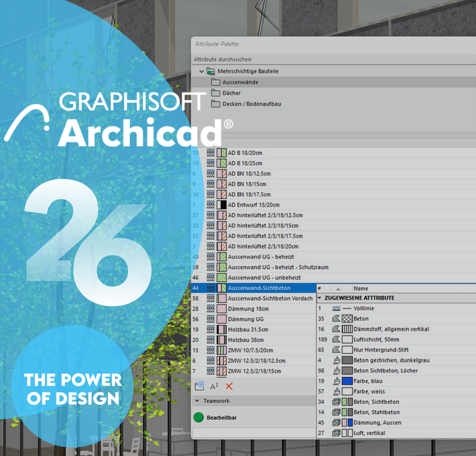The image size is (476, 456).
Task: Select the ZMW 12.5/2/18/12.5cm composite
Action: pyautogui.click(x=254, y=361)
